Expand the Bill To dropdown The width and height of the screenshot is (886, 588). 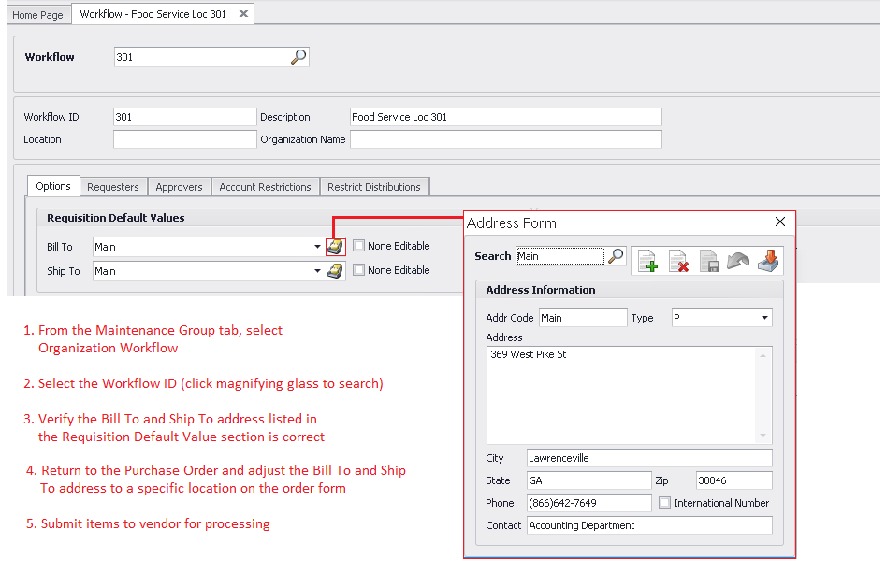pos(318,247)
